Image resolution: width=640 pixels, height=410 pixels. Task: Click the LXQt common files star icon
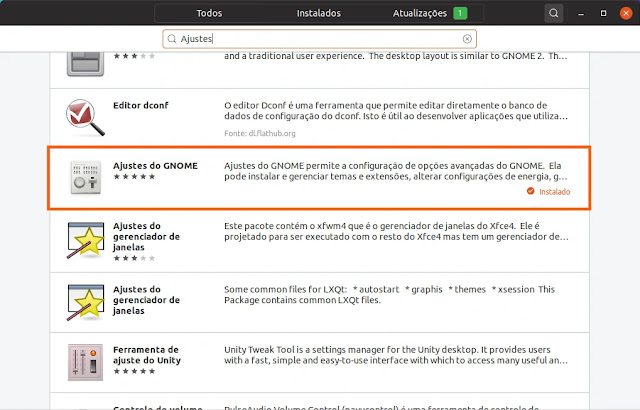(x=86, y=303)
